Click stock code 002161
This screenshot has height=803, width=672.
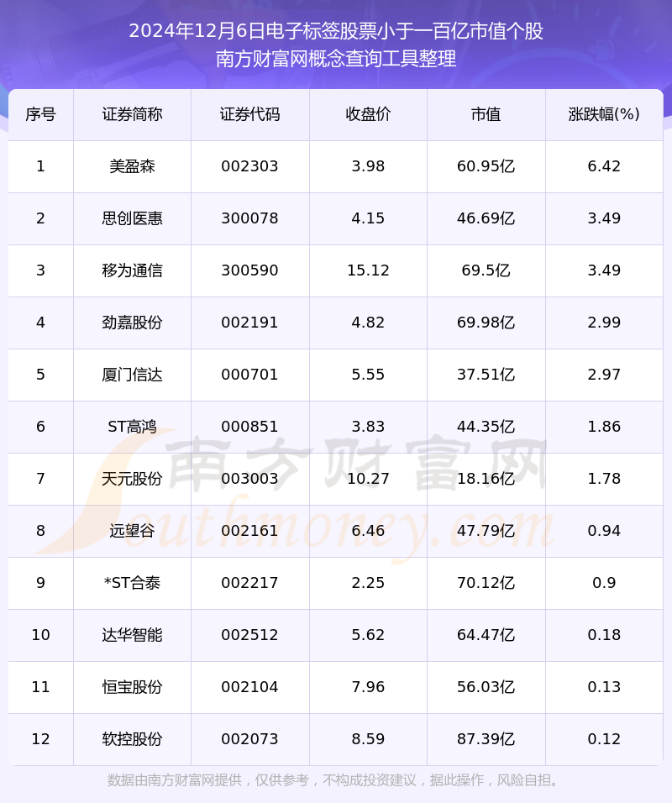(x=250, y=531)
